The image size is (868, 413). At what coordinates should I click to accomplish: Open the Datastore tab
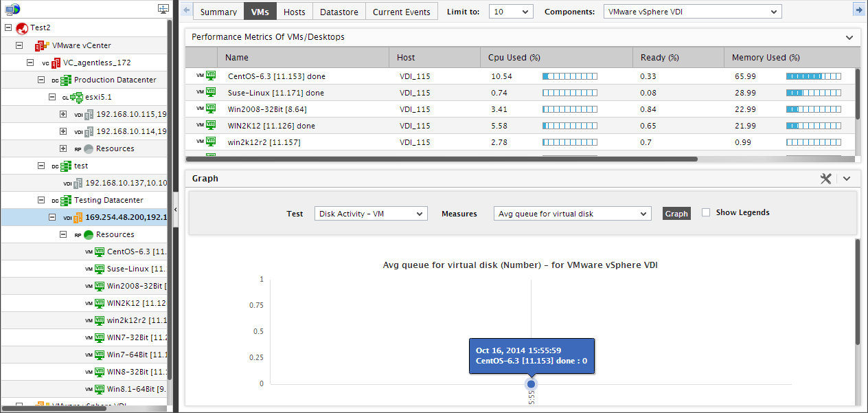pyautogui.click(x=339, y=12)
